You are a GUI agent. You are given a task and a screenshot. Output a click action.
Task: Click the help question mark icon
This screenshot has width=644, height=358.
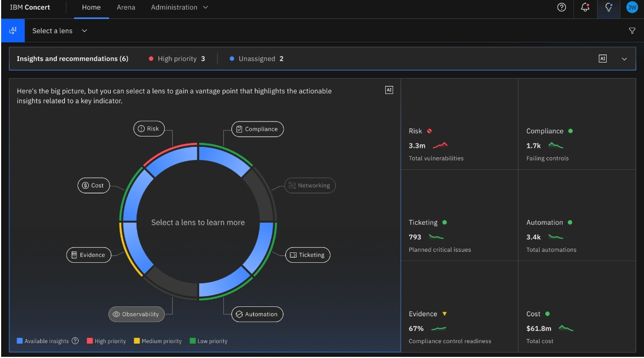pyautogui.click(x=561, y=7)
